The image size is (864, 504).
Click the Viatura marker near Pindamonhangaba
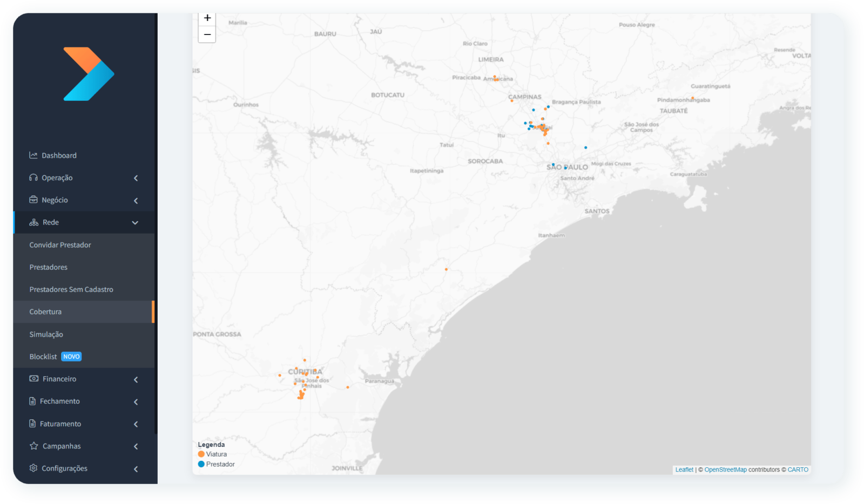tap(693, 98)
